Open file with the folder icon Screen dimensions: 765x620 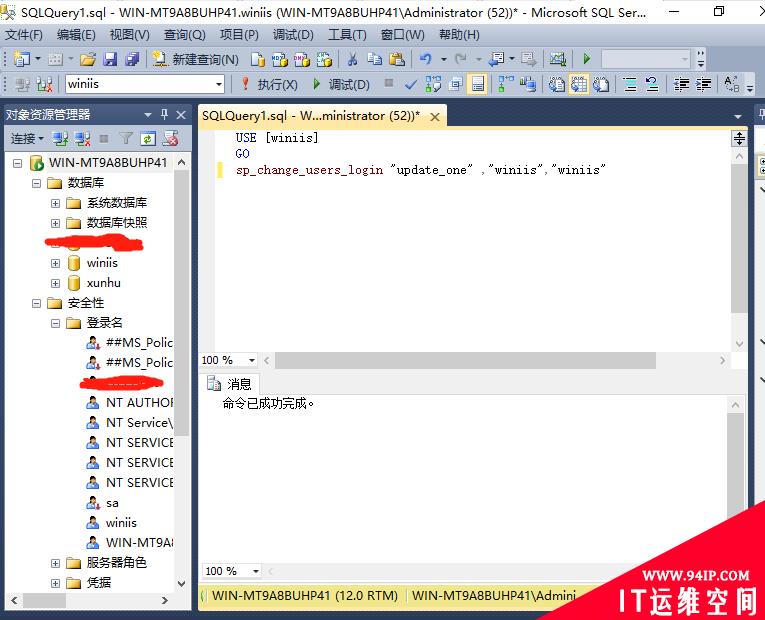click(x=88, y=60)
